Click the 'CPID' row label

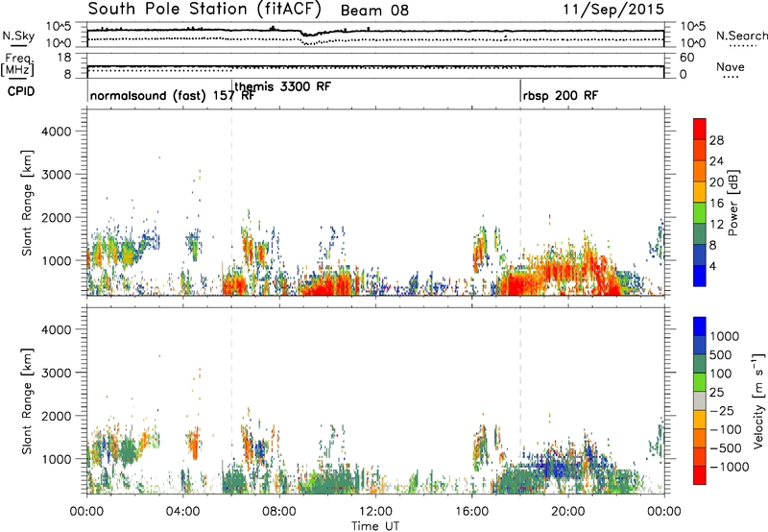coord(21,91)
